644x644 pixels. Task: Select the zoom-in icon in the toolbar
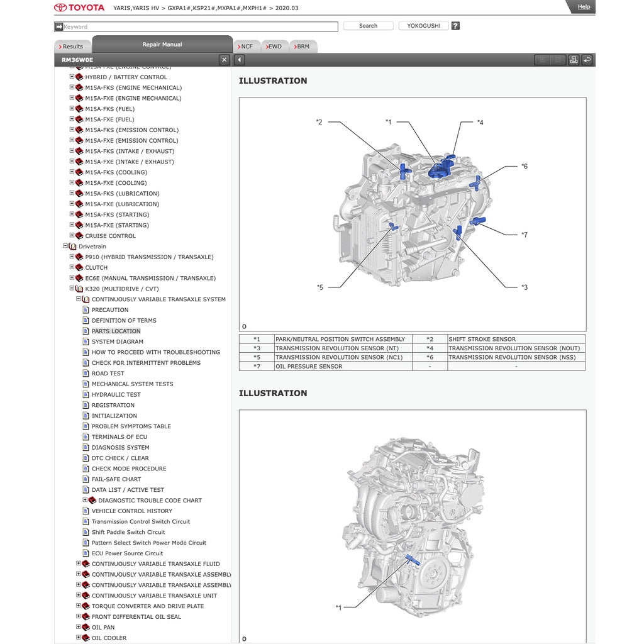click(x=542, y=60)
